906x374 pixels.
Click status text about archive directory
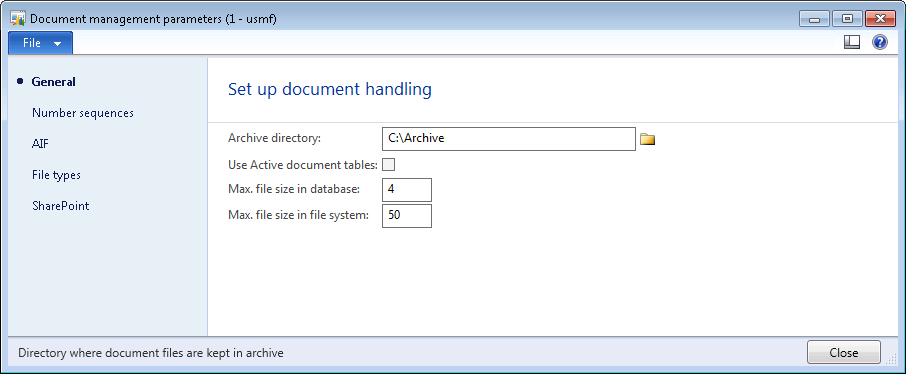coord(151,353)
